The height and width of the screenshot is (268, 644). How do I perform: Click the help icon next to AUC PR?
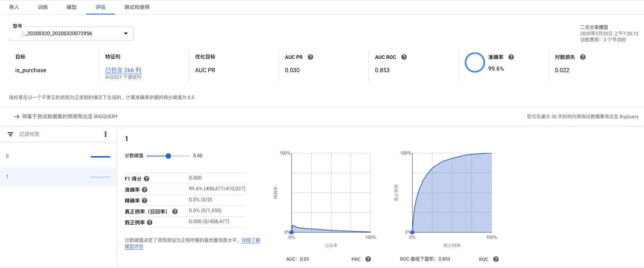pos(311,57)
